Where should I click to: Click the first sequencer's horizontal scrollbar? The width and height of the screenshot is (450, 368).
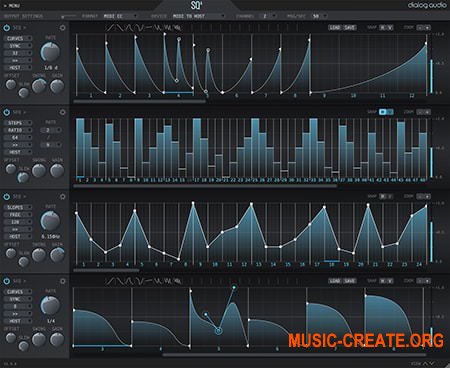139,101
